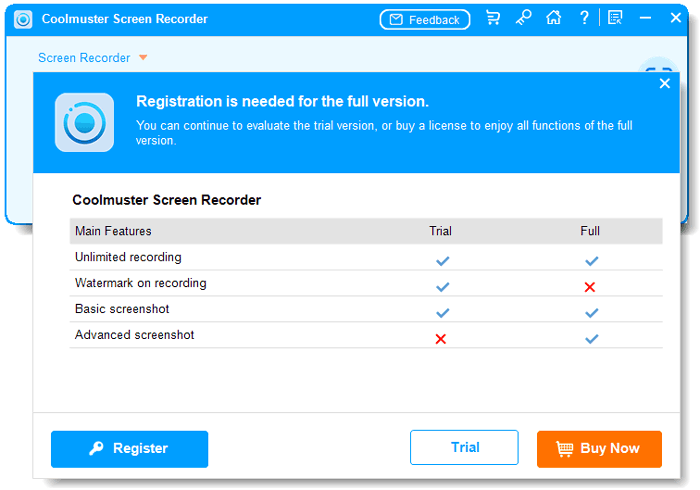
Task: Select the Screen Recorder mode label
Action: [84, 58]
